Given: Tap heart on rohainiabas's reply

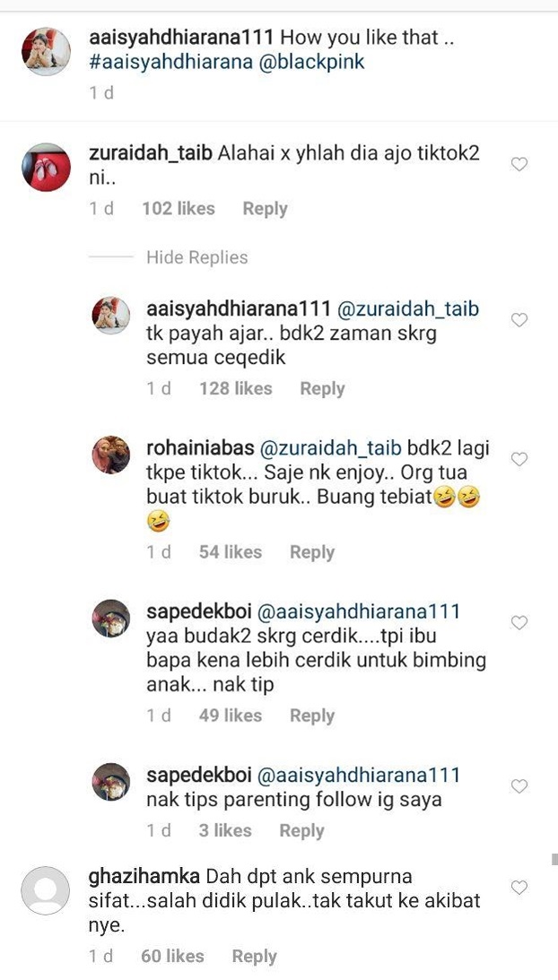Looking at the screenshot, I should 519,459.
